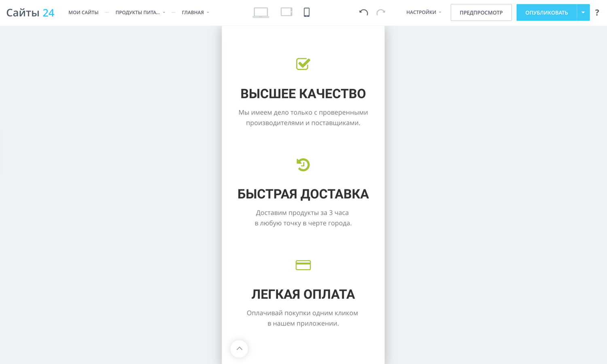Screen dimensions: 607x364
Task: Redo the last undone change
Action: 381,13
